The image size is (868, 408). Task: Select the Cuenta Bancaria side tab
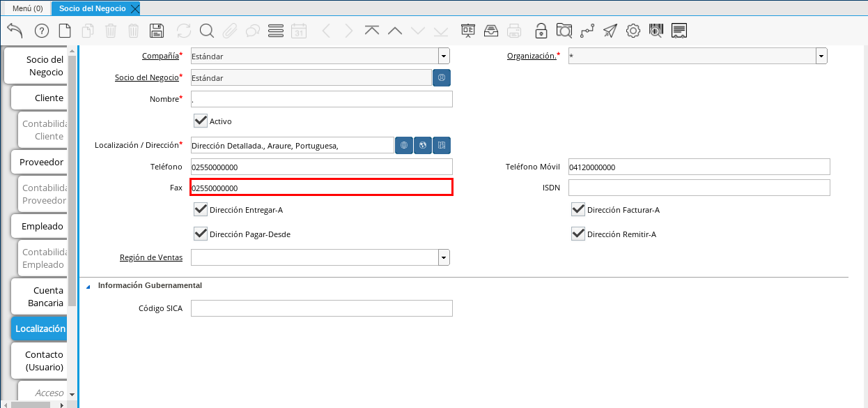click(x=39, y=297)
